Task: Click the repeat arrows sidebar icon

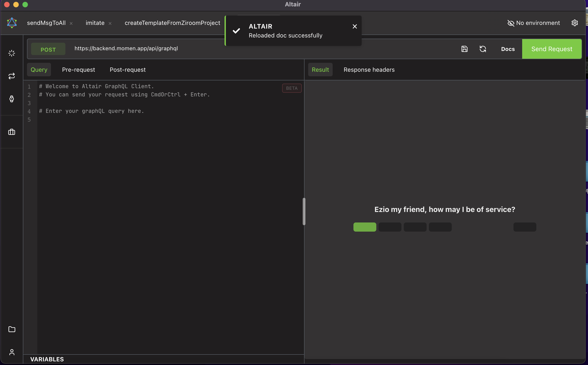Action: [x=12, y=76]
